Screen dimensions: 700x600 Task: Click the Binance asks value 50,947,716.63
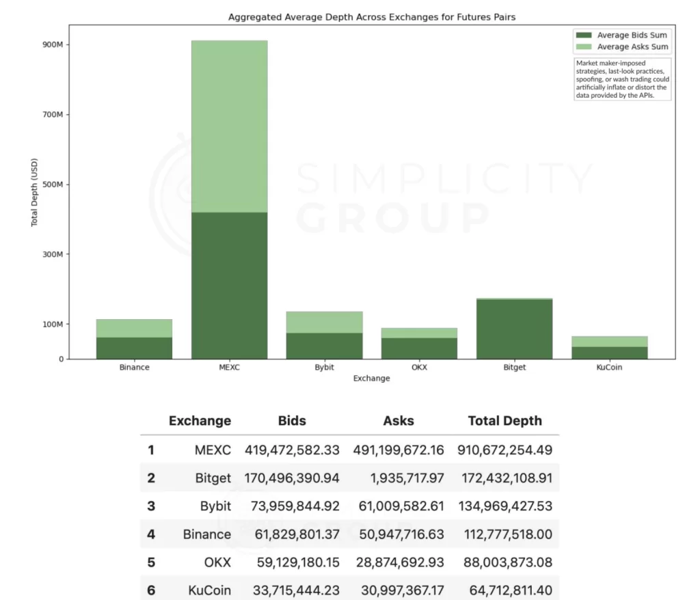point(401,534)
